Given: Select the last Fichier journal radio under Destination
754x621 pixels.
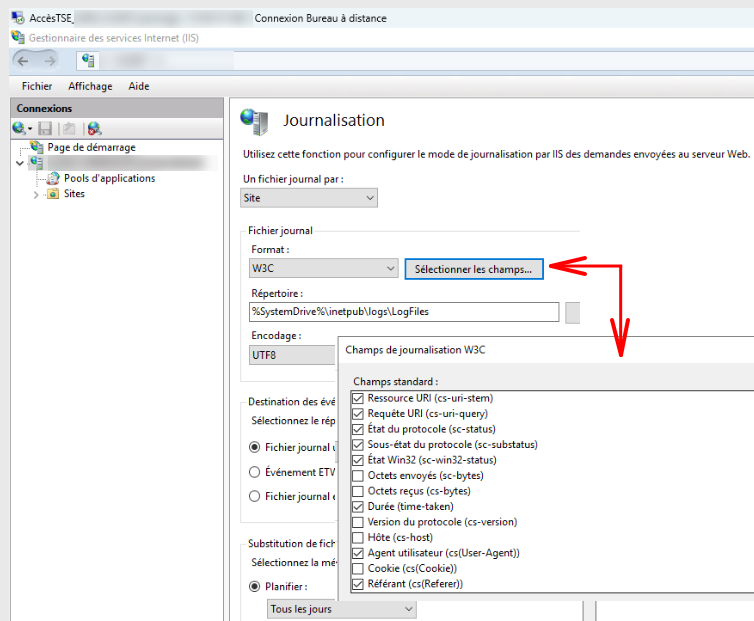Looking at the screenshot, I should tap(254, 496).
